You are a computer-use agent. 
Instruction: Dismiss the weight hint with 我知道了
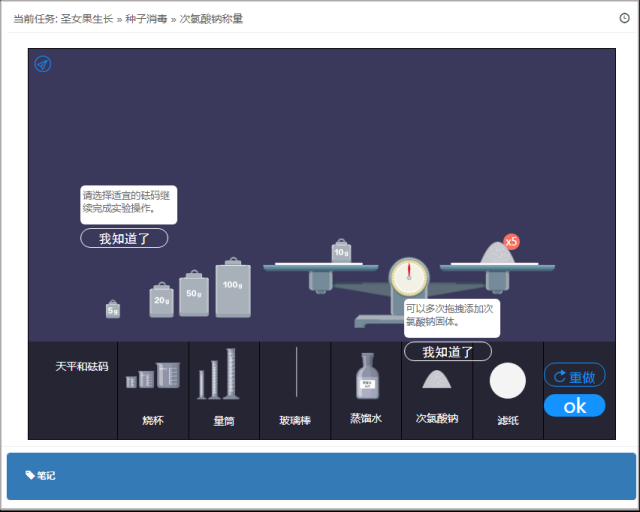pos(124,239)
